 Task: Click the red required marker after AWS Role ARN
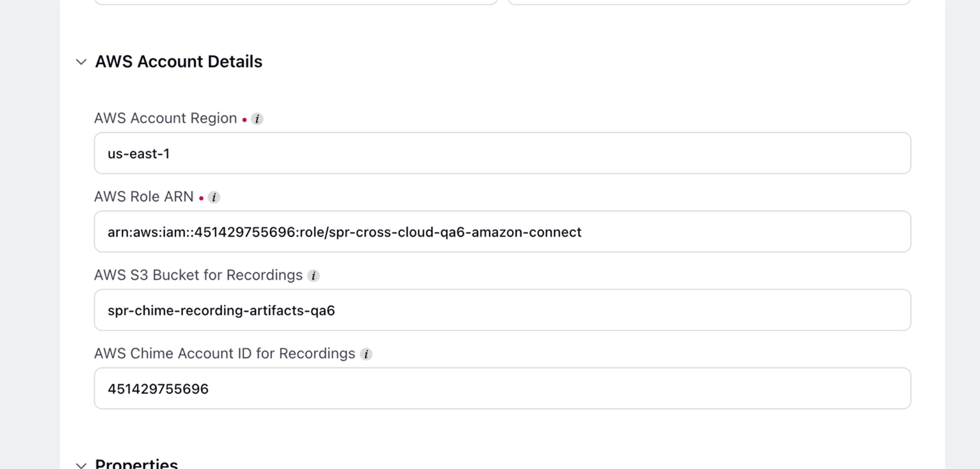(201, 198)
